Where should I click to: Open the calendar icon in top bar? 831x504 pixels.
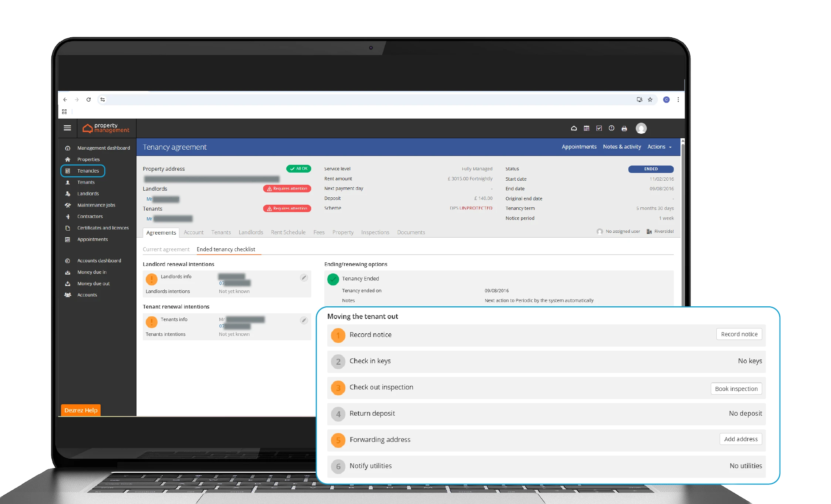(x=587, y=128)
